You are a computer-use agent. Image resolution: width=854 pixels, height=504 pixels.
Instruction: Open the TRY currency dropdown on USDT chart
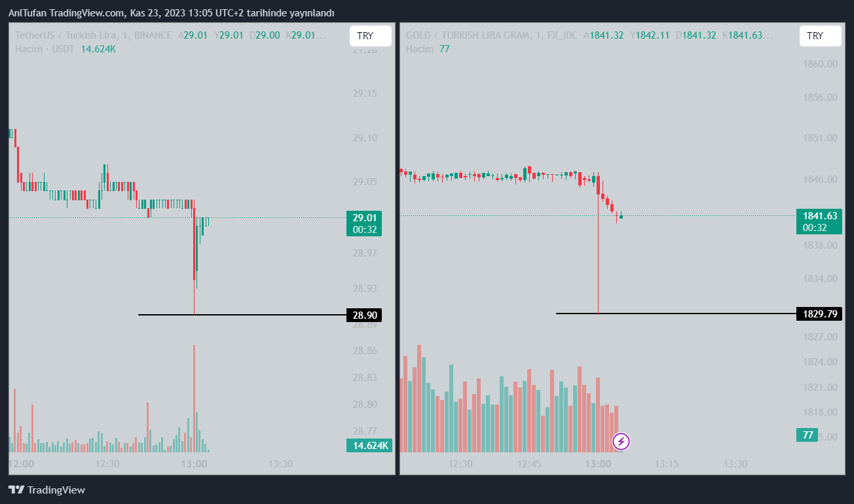click(x=370, y=36)
